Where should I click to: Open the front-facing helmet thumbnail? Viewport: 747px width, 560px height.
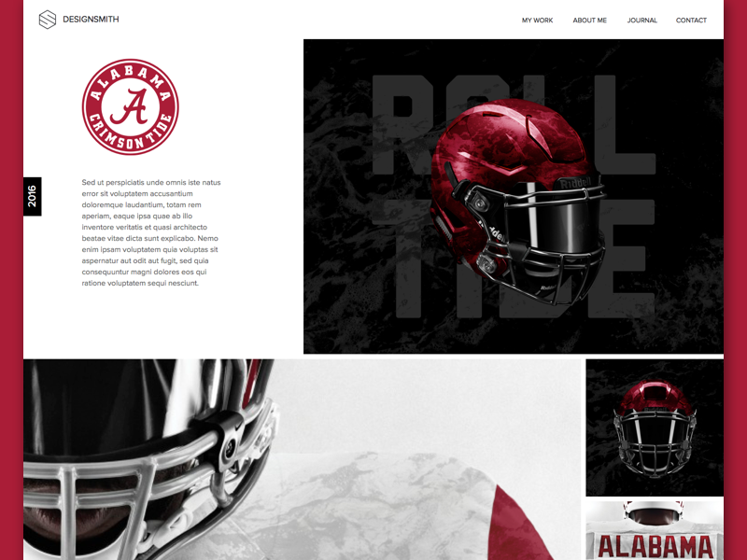point(655,427)
